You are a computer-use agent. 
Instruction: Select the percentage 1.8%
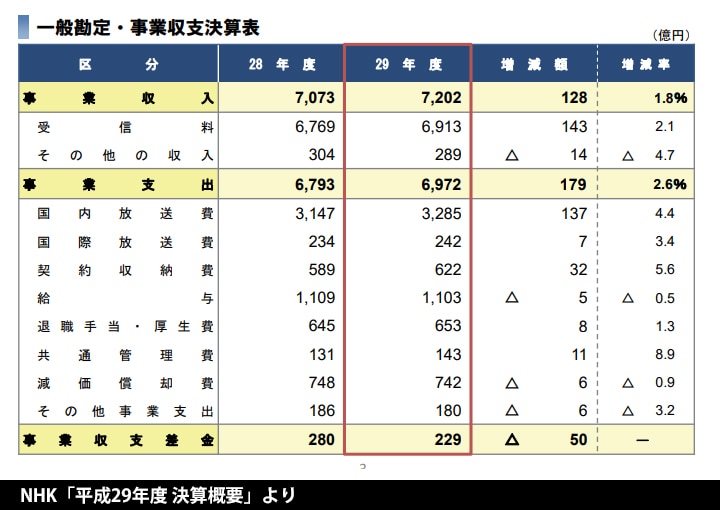pyautogui.click(x=671, y=98)
